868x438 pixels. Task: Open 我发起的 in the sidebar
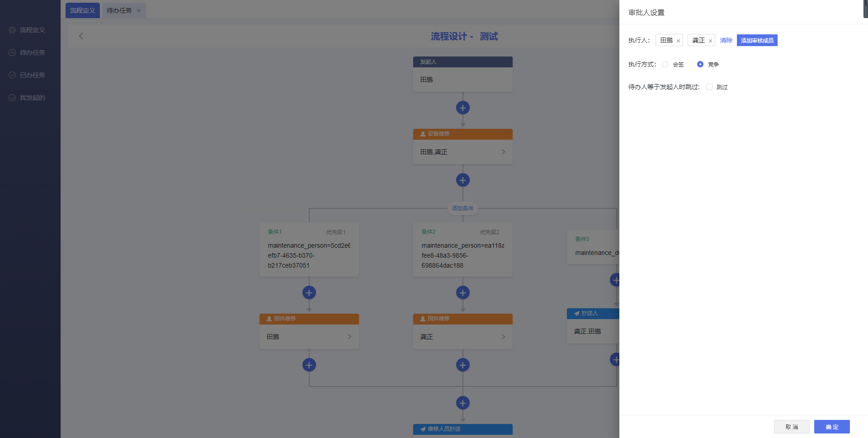pos(30,98)
